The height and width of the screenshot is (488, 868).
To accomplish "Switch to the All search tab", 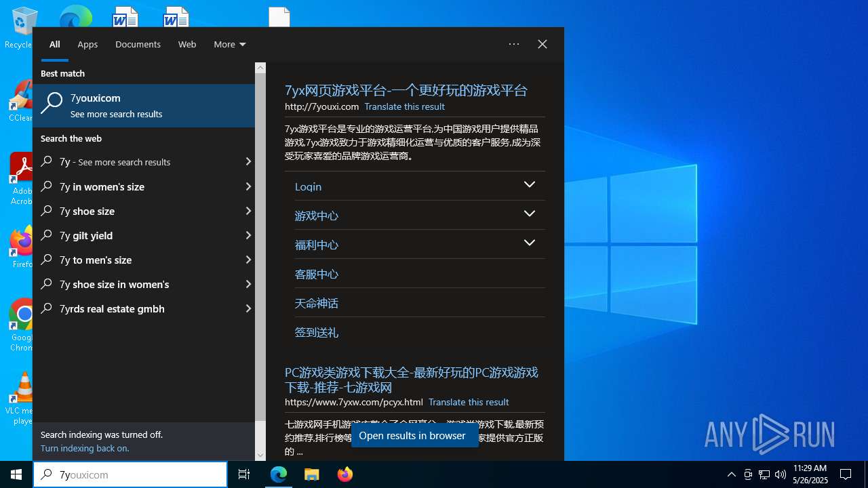I will coord(55,44).
